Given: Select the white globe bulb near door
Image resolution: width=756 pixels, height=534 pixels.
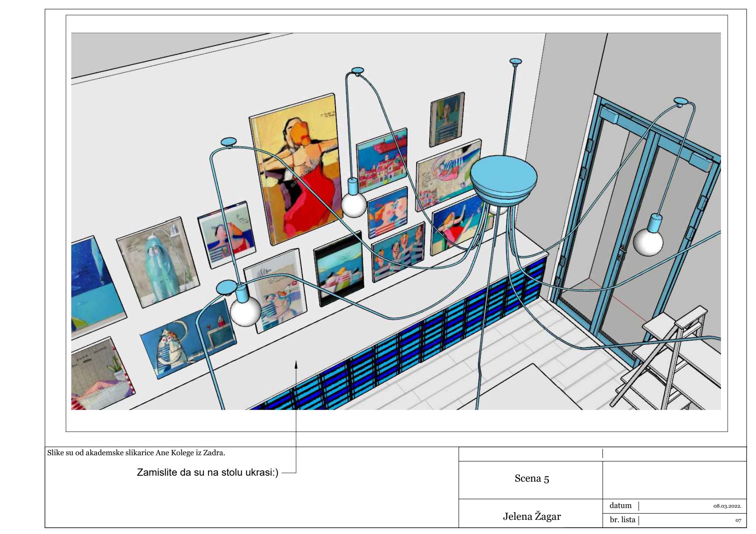Looking at the screenshot, I should (x=648, y=242).
